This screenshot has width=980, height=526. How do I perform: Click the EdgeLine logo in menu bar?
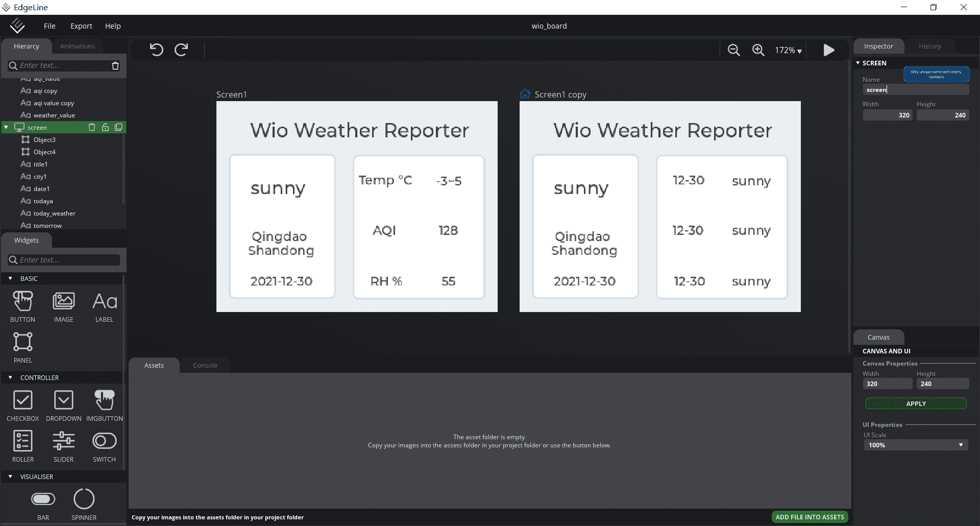pyautogui.click(x=17, y=26)
